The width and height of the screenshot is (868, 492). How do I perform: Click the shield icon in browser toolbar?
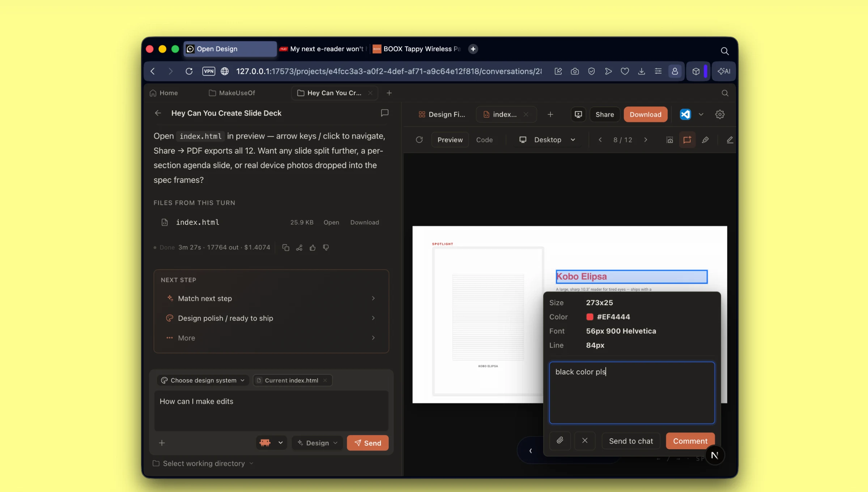click(x=591, y=71)
